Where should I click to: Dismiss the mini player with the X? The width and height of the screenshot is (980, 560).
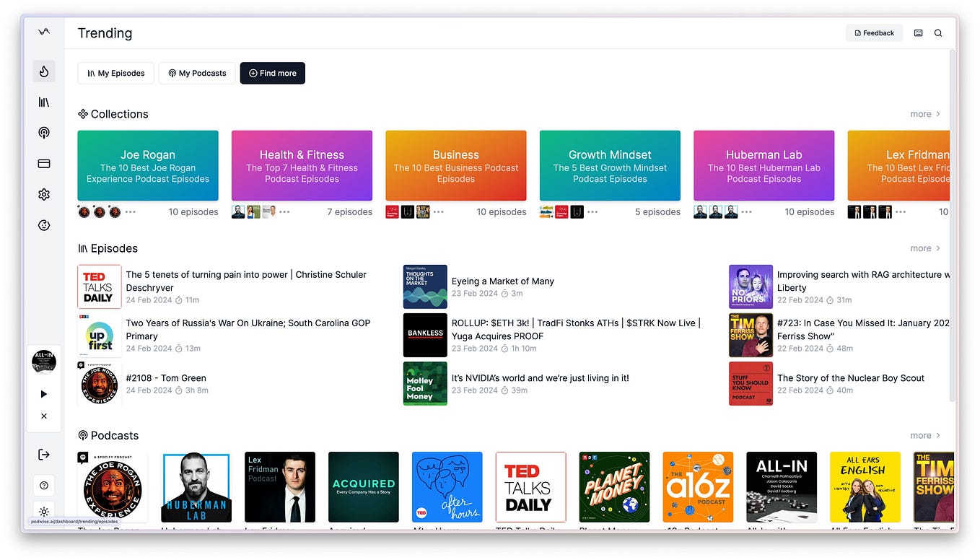coord(44,416)
